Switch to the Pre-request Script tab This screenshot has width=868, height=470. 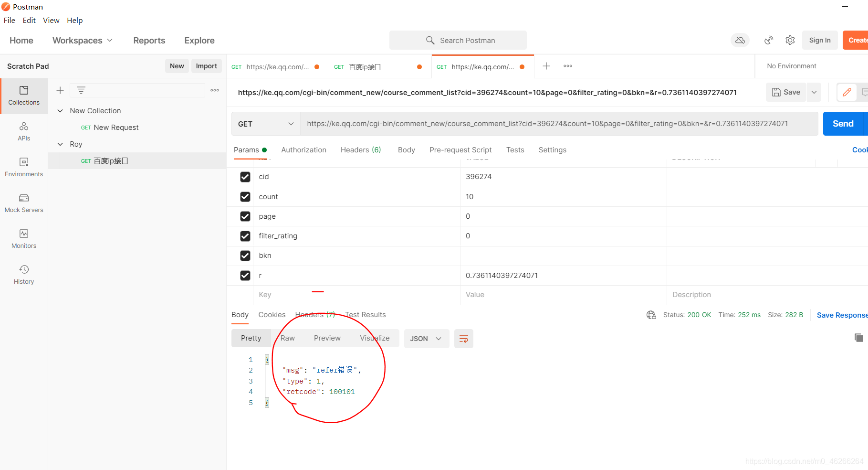460,150
